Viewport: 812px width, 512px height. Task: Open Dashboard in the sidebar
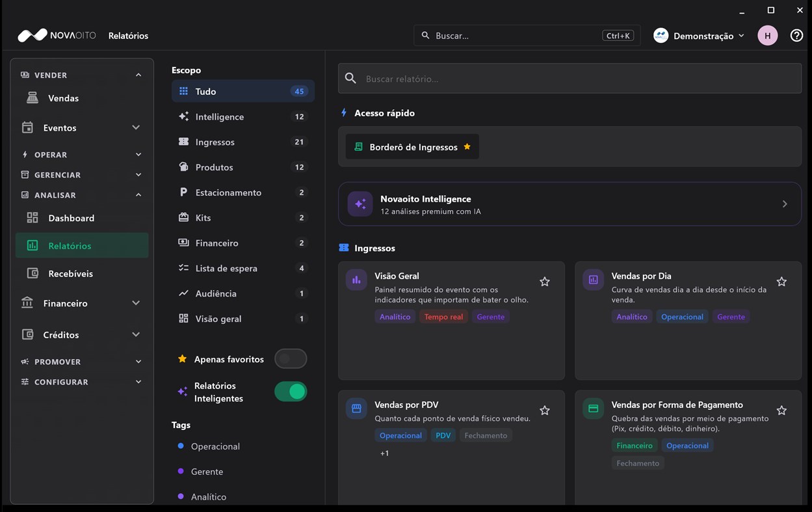tap(82, 218)
